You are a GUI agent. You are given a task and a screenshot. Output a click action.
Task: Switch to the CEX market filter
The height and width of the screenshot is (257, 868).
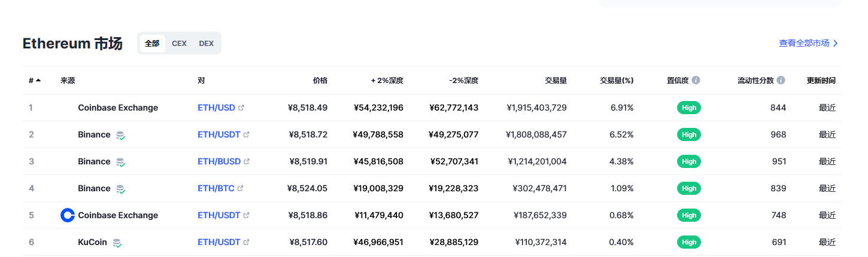(179, 43)
